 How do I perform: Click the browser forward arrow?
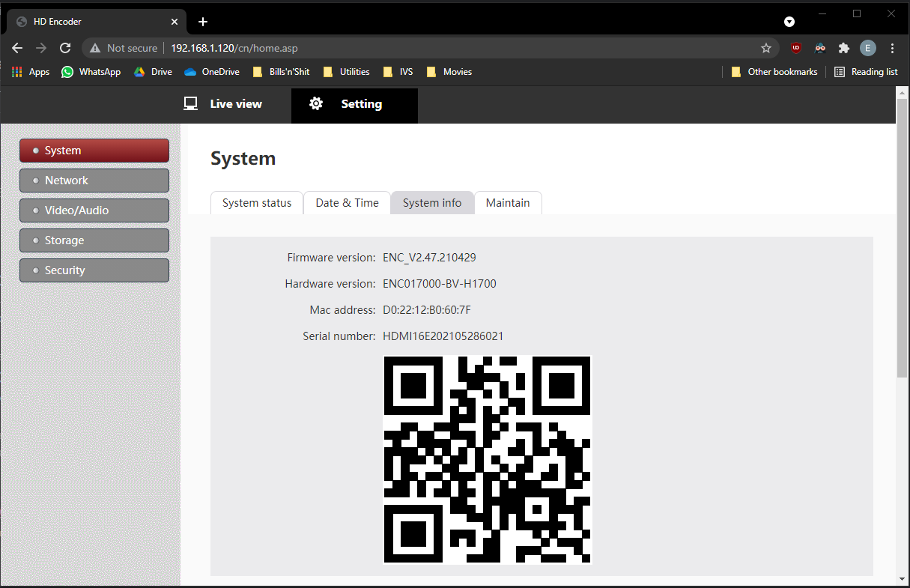[x=41, y=48]
